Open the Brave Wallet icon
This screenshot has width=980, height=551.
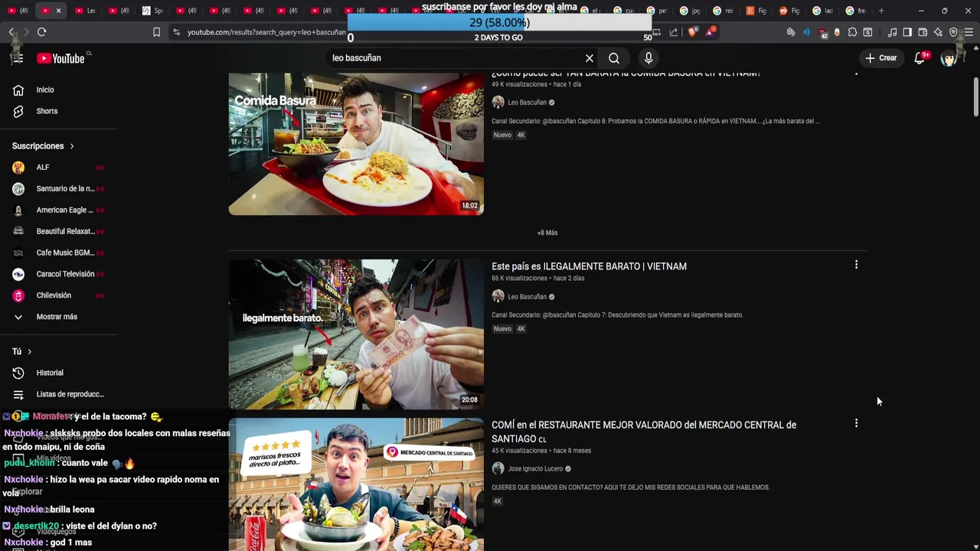click(x=923, y=32)
